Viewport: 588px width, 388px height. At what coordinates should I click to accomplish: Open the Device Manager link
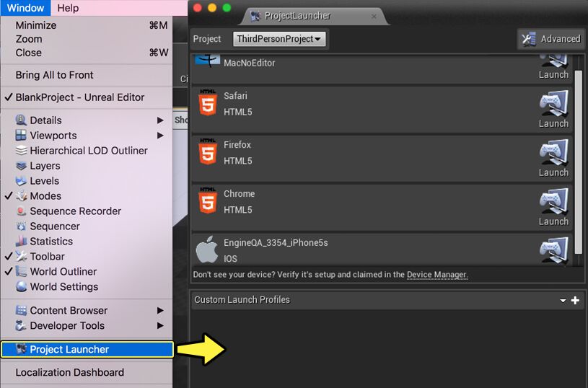pyautogui.click(x=437, y=274)
